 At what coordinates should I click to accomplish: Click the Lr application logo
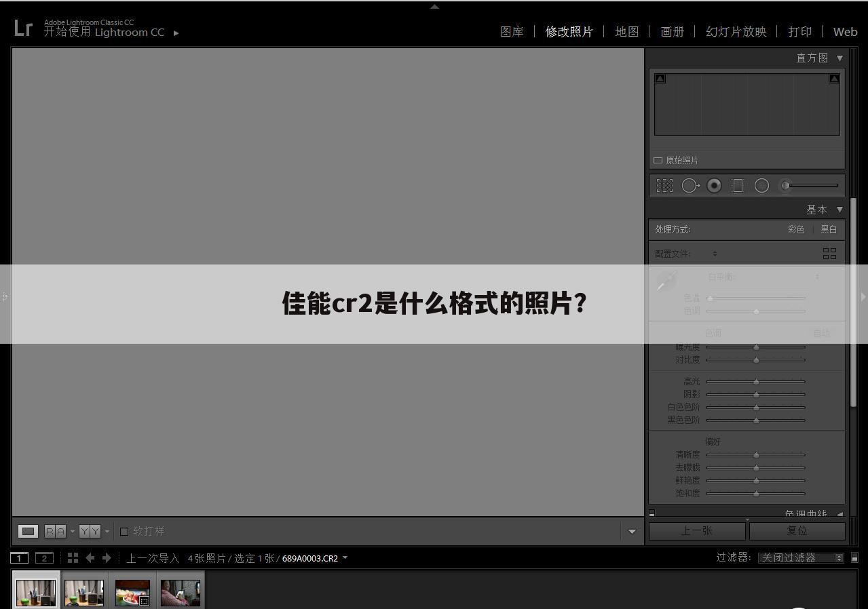tap(22, 28)
